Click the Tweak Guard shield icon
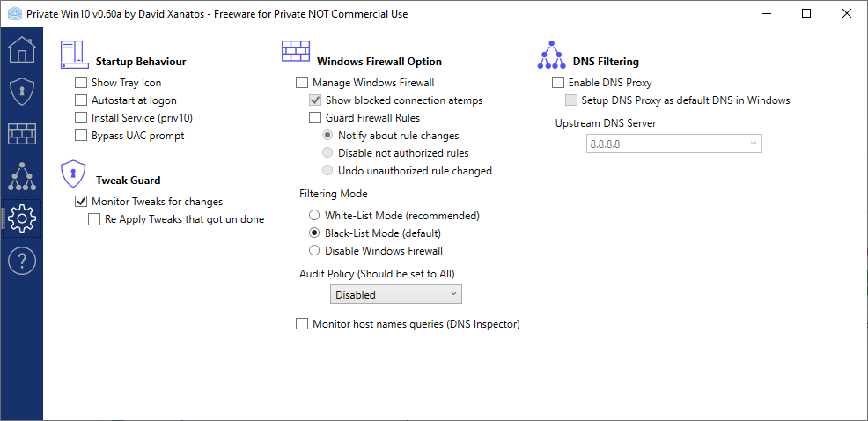This screenshot has height=421, width=868. tap(74, 174)
